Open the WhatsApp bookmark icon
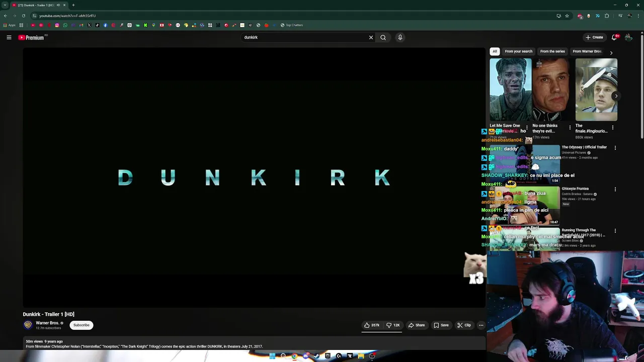The height and width of the screenshot is (362, 644). [65, 25]
